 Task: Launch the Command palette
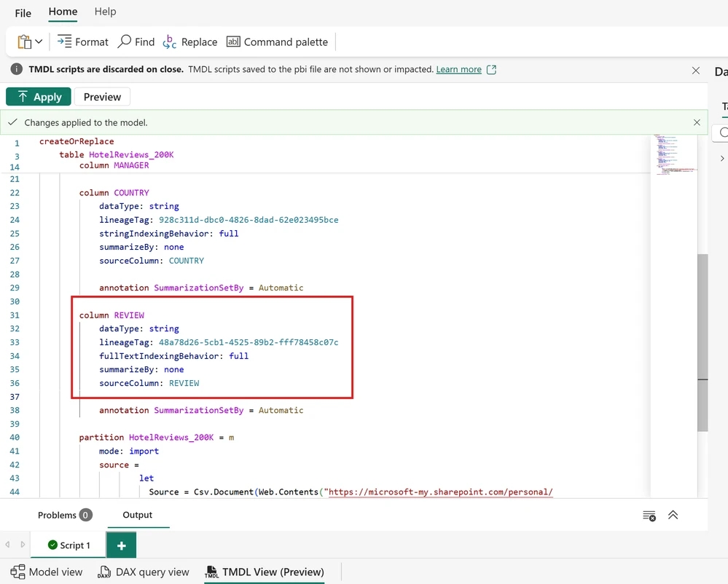click(x=277, y=42)
